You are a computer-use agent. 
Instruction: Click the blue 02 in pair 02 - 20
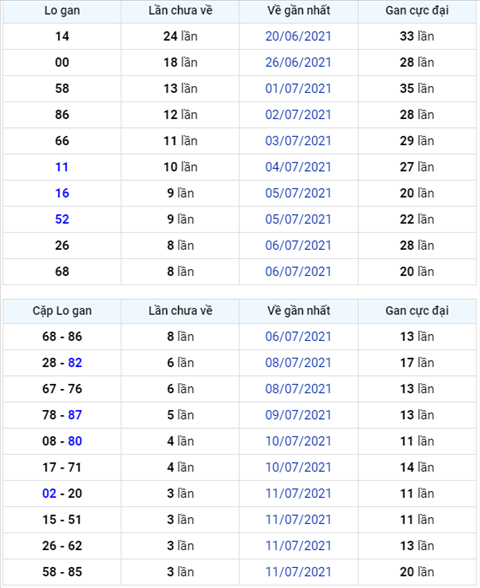pos(49,494)
